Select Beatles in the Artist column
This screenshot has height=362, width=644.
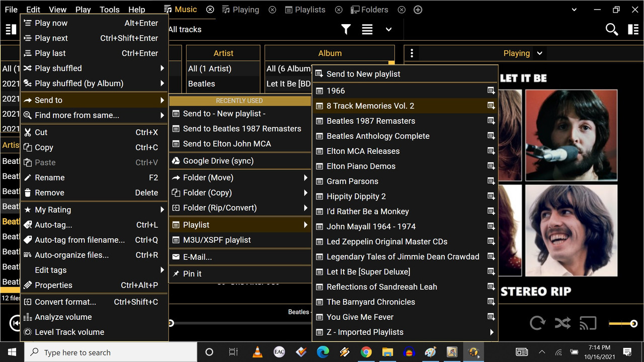(x=223, y=83)
